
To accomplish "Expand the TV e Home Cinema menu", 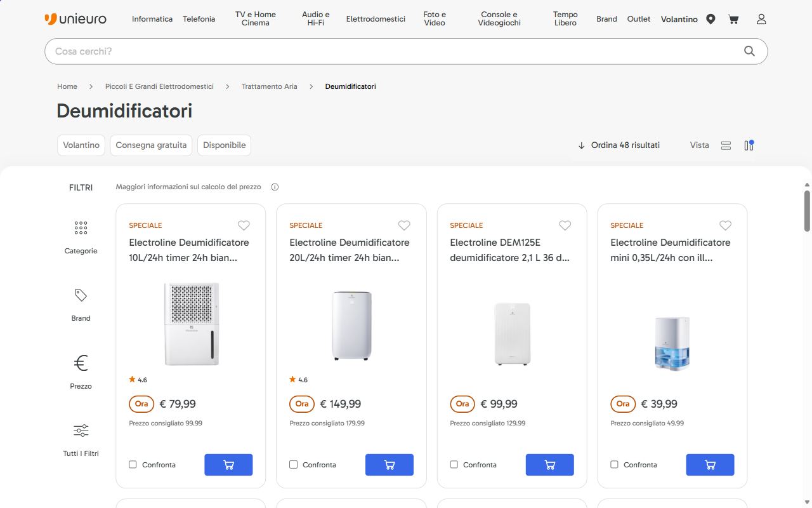I will tap(256, 19).
